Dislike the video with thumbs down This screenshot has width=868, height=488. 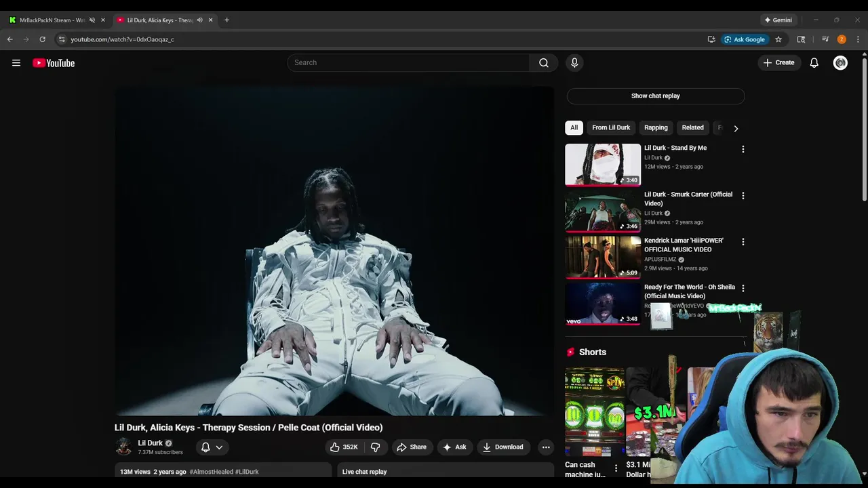point(375,447)
